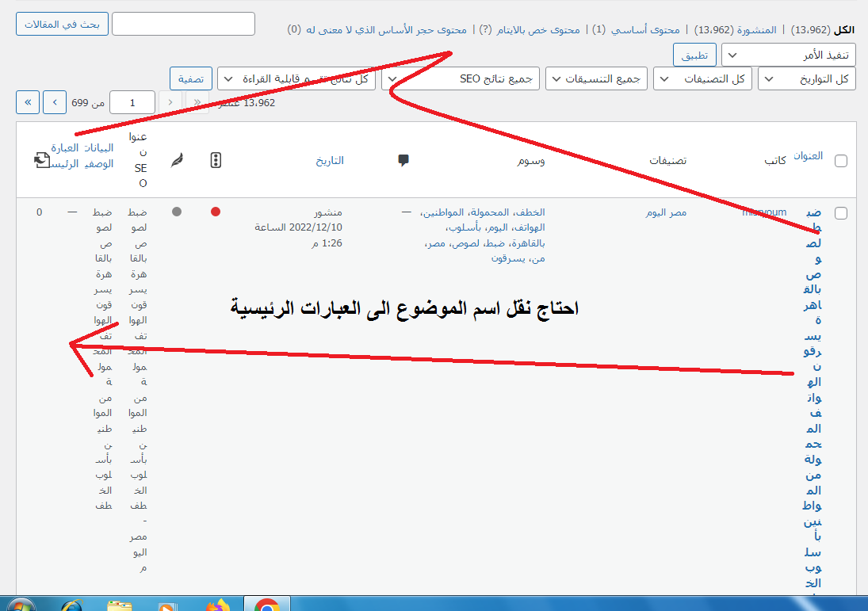868x611 pixels.
Task: Click the current page number field
Action: 132,102
